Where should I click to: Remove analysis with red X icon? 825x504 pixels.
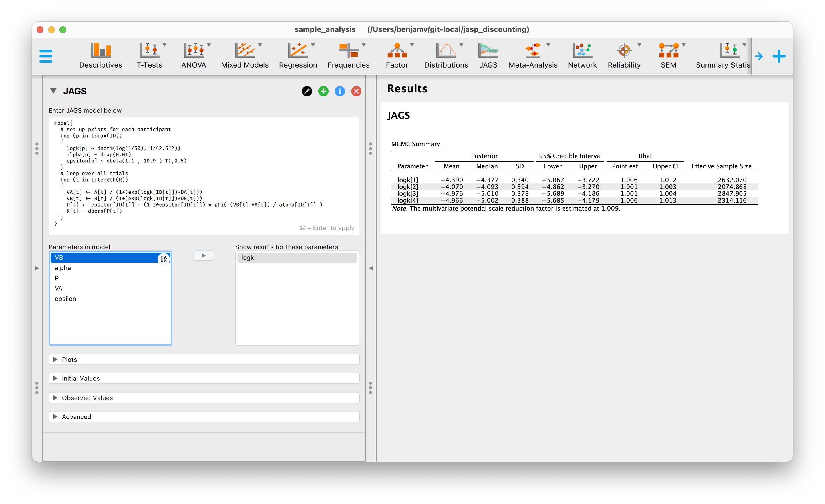[x=356, y=91]
